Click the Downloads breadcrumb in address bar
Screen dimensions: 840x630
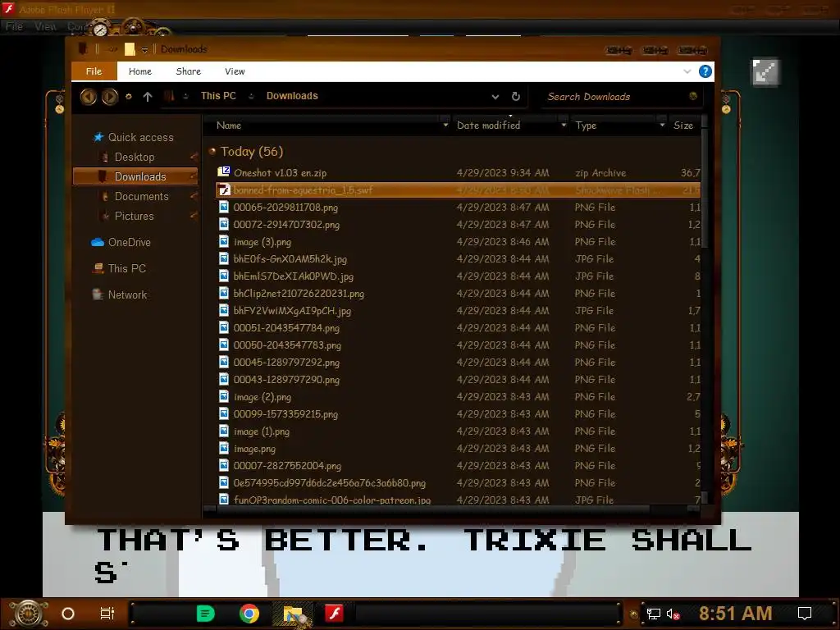(292, 96)
